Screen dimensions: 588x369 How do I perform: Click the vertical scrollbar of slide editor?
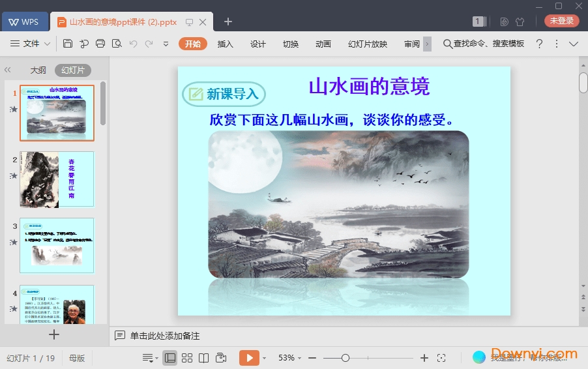(x=583, y=83)
